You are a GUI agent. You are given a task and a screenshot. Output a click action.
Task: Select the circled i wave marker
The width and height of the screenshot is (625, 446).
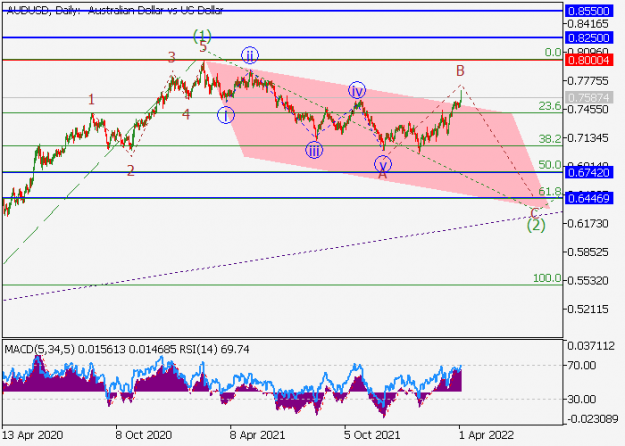coord(226,115)
